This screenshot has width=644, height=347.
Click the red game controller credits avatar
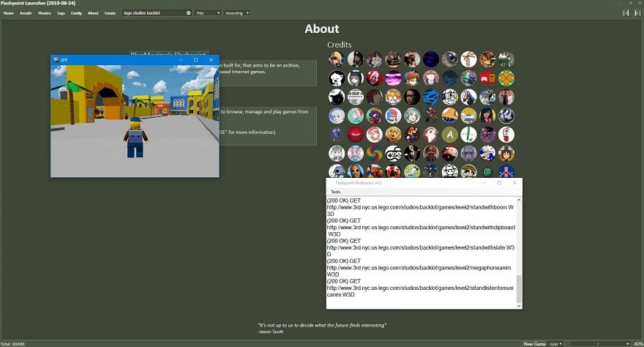click(x=487, y=78)
